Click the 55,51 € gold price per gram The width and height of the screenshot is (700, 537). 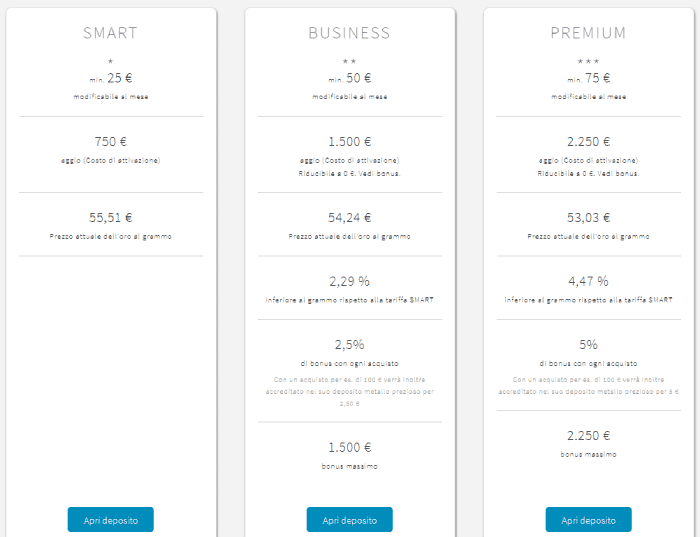[111, 218]
